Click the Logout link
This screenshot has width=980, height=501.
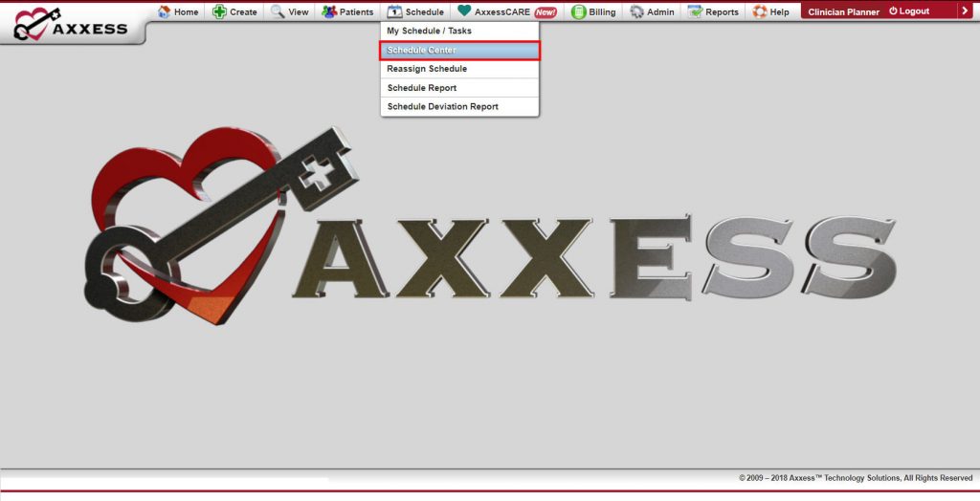909,11
